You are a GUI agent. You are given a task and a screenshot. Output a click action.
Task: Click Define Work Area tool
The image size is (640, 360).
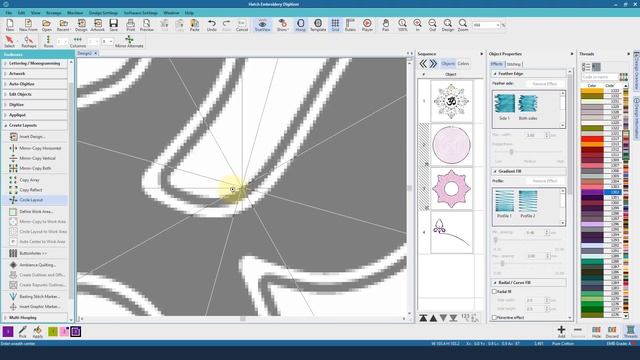pos(31,211)
